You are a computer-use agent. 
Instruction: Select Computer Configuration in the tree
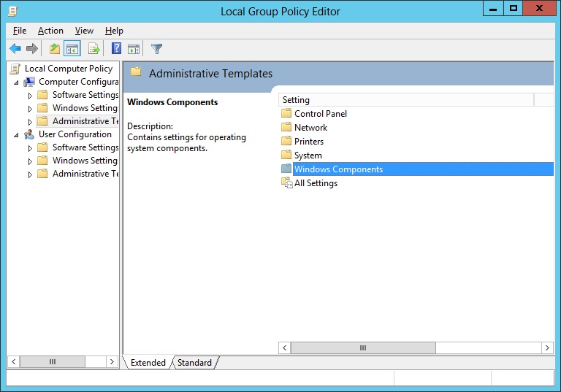click(x=78, y=82)
